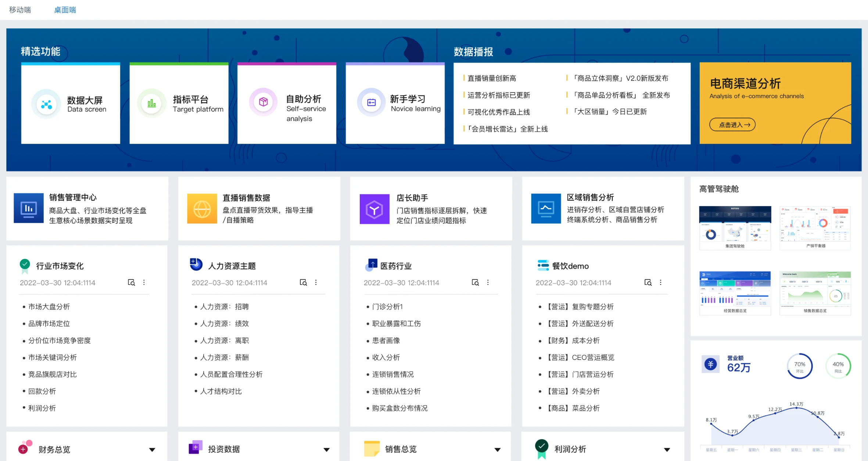The width and height of the screenshot is (868, 461).
Task: Open more options menu for 行业市场变化
Action: [144, 282]
